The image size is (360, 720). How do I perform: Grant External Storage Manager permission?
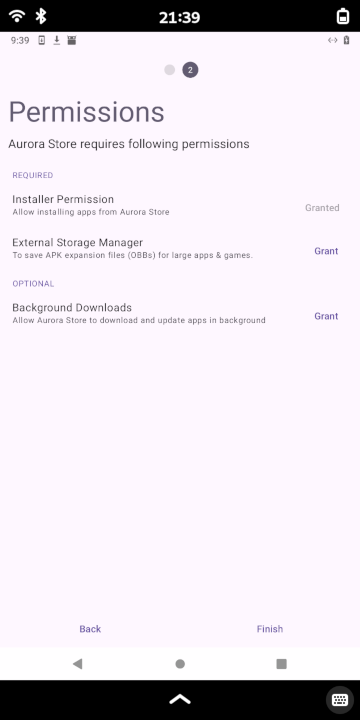[x=326, y=251]
